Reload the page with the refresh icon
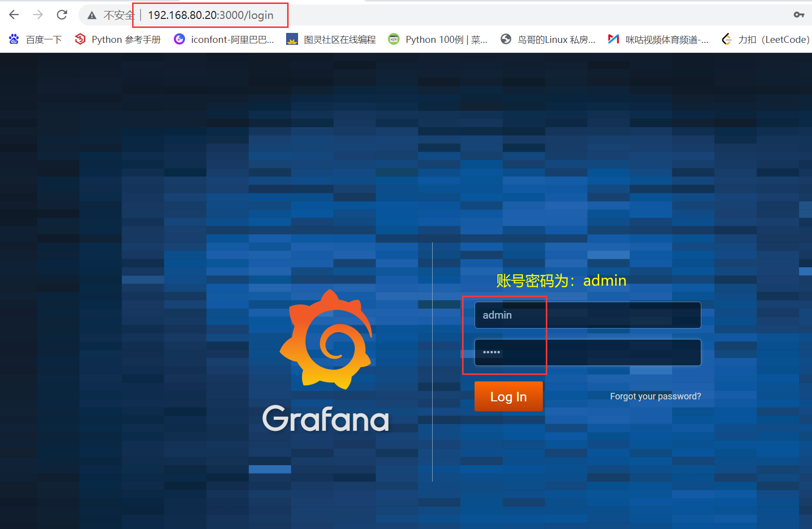 point(62,15)
